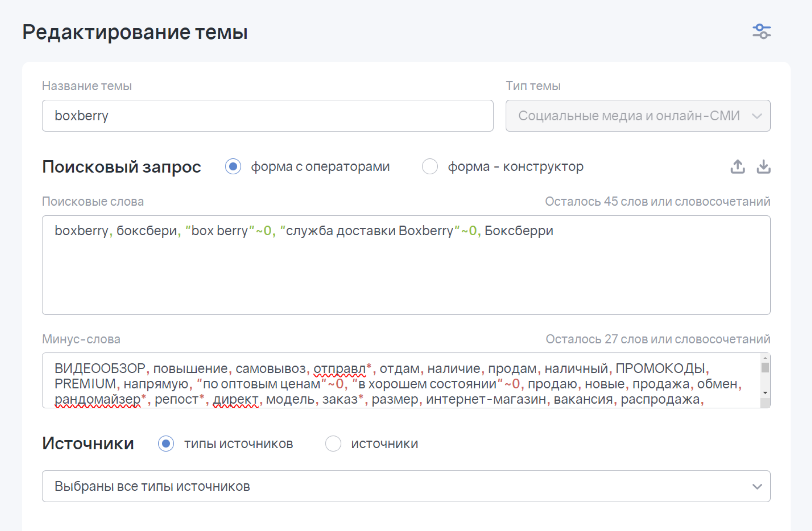Click the "Редактирование темы" page heading
The height and width of the screenshot is (531, 812).
click(x=135, y=32)
